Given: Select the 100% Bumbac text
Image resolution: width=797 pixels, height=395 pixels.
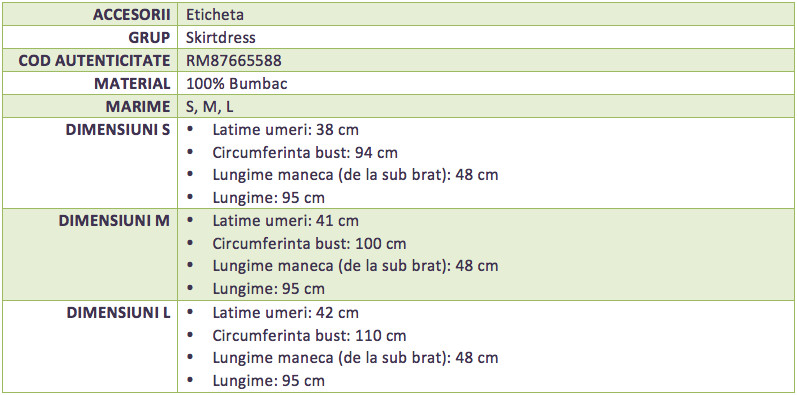Looking at the screenshot, I should coord(237,83).
